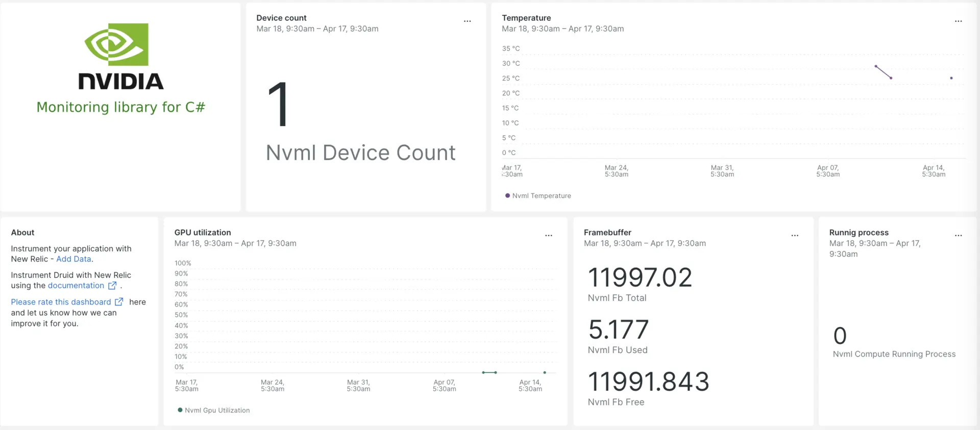980x430 pixels.
Task: Toggle the Nvml Gpu Utilization legend series
Action: tap(217, 411)
